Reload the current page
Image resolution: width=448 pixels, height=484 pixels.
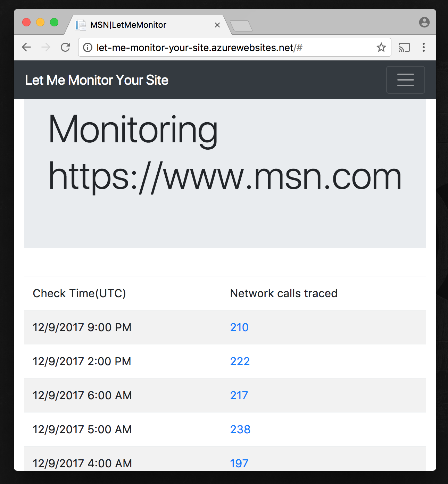pyautogui.click(x=65, y=47)
